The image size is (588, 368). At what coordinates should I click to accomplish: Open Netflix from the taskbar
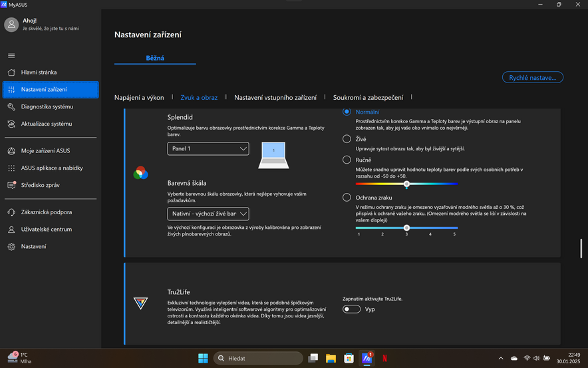coord(384,358)
